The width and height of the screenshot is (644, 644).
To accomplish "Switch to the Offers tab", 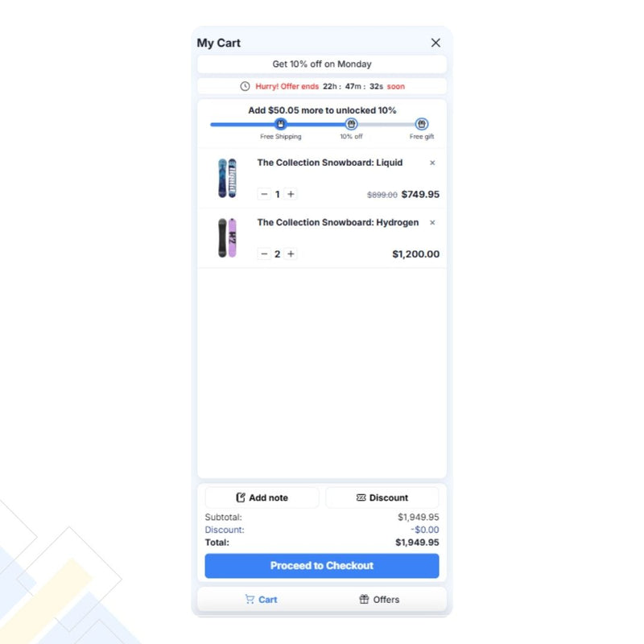I will [x=379, y=599].
